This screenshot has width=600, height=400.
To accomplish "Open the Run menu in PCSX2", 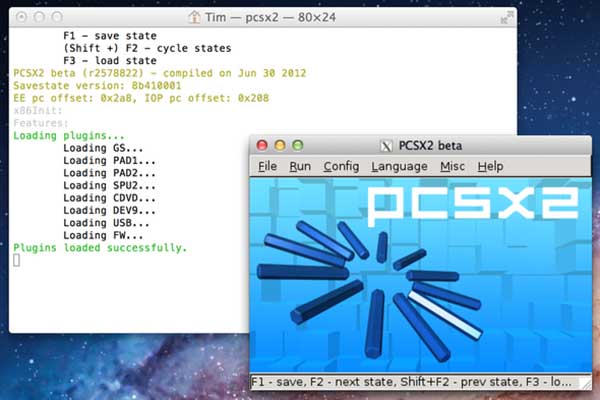I will click(300, 167).
